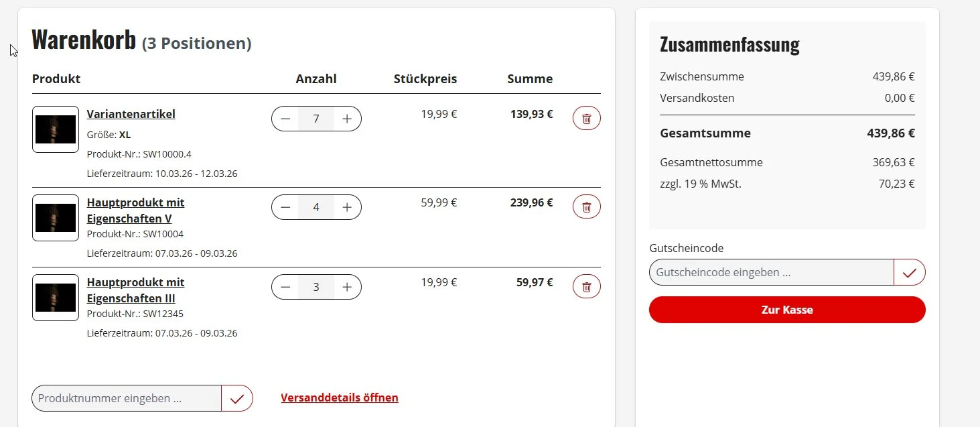Click the Hauptprodukt mit Eigenschaften V thumbnail
Viewport: 980px width, 427px height.
[55, 217]
